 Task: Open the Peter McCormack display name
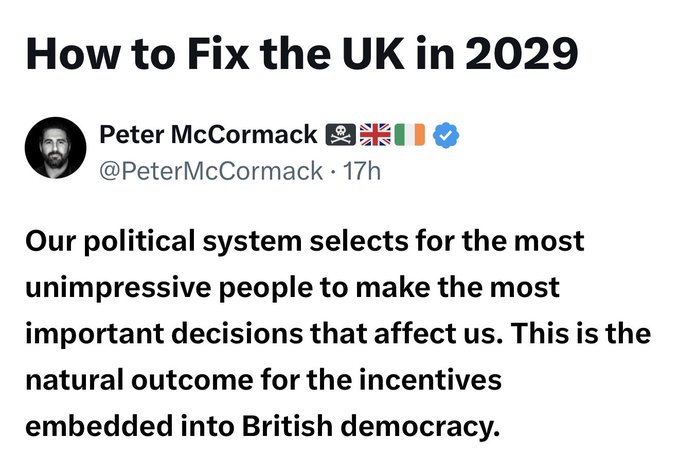[207, 134]
